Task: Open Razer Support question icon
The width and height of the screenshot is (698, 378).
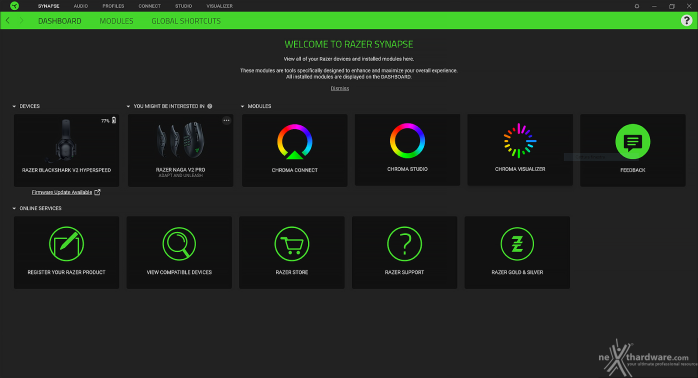Action: [x=404, y=244]
